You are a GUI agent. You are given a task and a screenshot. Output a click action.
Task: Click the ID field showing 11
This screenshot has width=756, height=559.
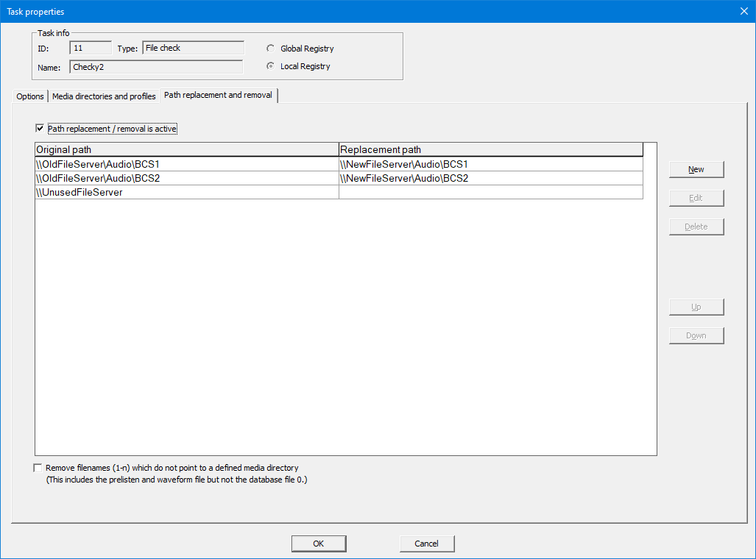[90, 49]
